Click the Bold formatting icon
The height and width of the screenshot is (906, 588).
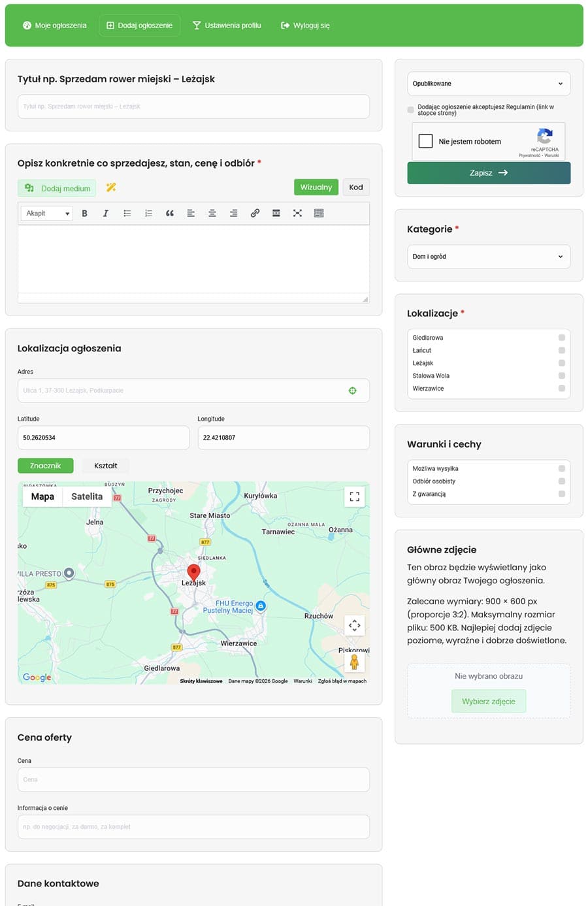pyautogui.click(x=84, y=214)
